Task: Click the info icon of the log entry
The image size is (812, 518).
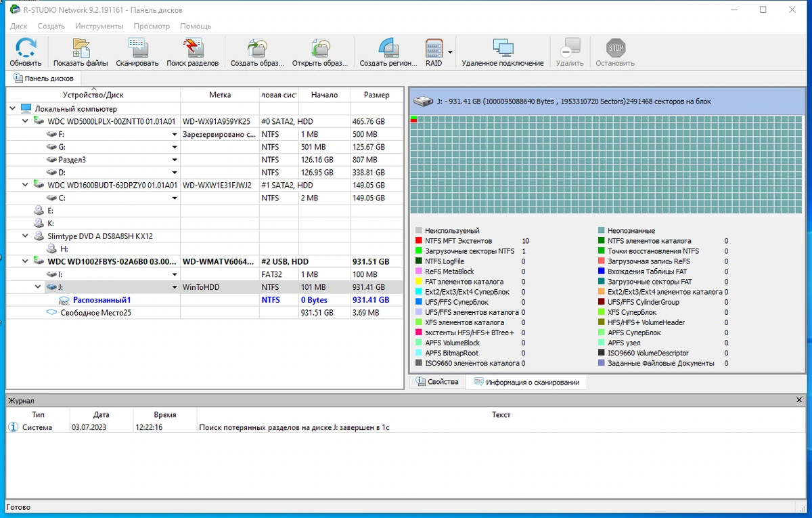Action: 14,427
